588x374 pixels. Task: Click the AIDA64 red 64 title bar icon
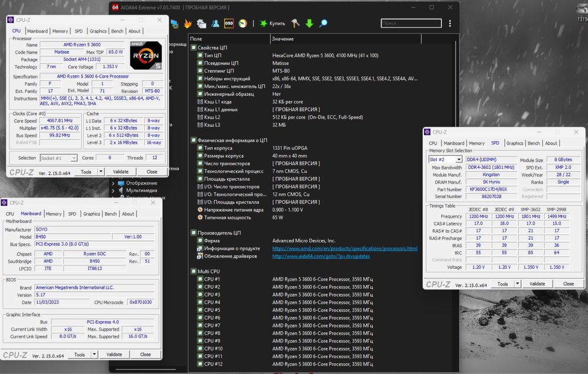point(115,7)
